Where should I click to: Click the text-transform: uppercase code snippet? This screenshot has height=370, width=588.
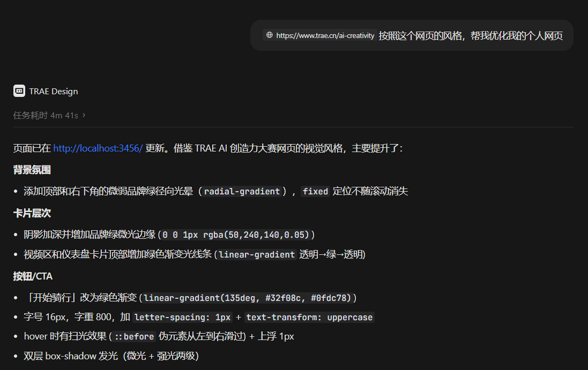point(309,318)
